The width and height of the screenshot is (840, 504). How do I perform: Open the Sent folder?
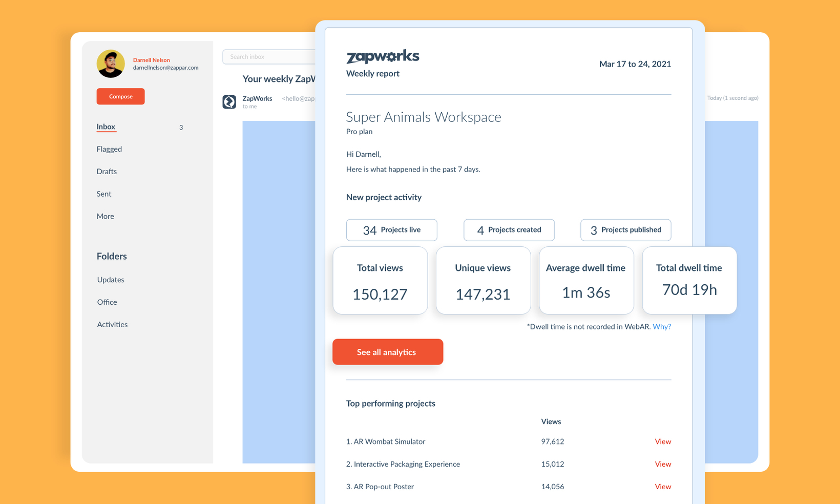pos(104,194)
